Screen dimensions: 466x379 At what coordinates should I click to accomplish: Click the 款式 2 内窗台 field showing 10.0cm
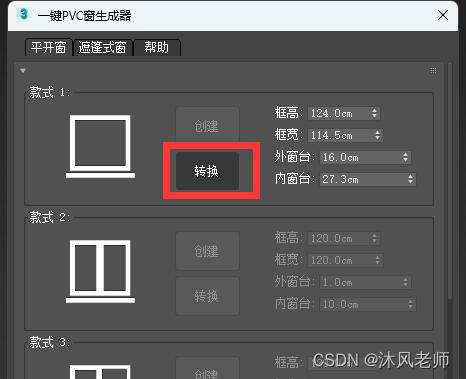368,304
